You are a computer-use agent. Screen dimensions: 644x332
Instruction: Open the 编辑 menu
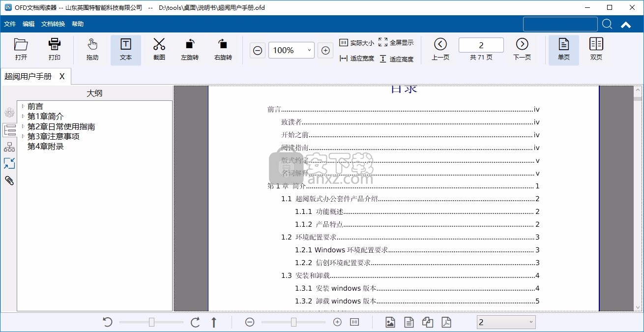(29, 24)
